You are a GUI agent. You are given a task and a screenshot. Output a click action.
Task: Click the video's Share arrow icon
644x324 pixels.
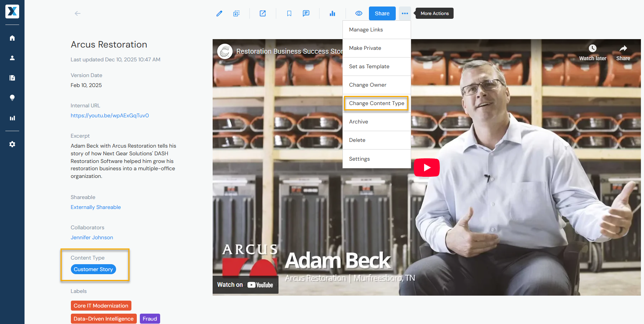click(x=623, y=53)
